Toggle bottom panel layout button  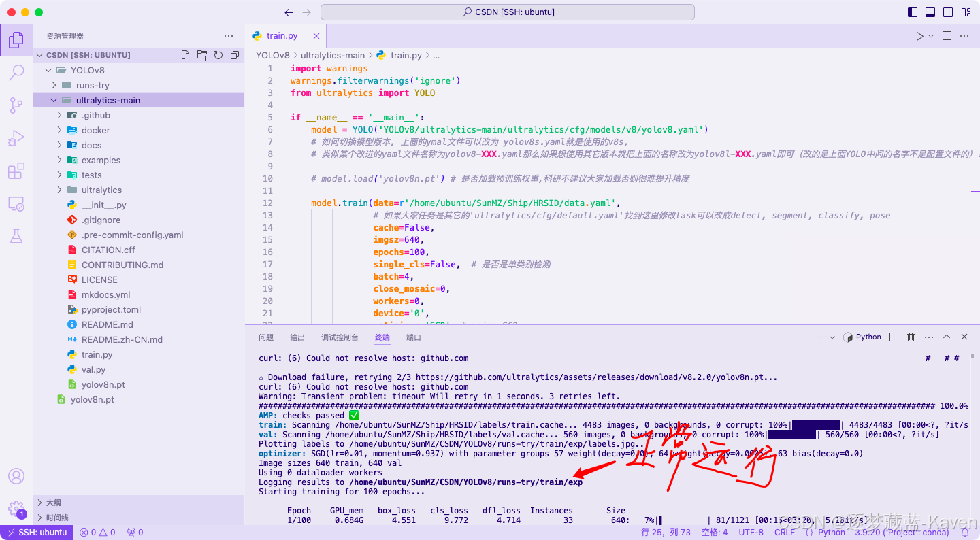click(x=930, y=12)
